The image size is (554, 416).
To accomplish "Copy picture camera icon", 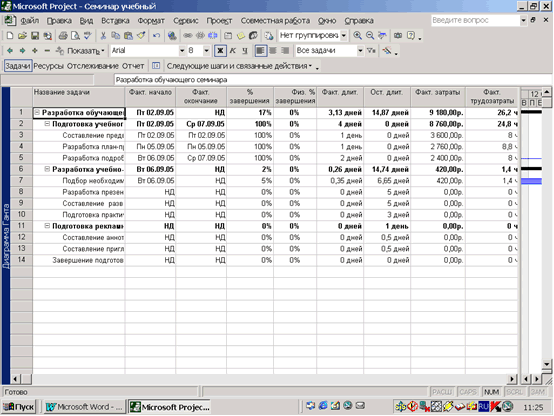I will tap(398, 36).
